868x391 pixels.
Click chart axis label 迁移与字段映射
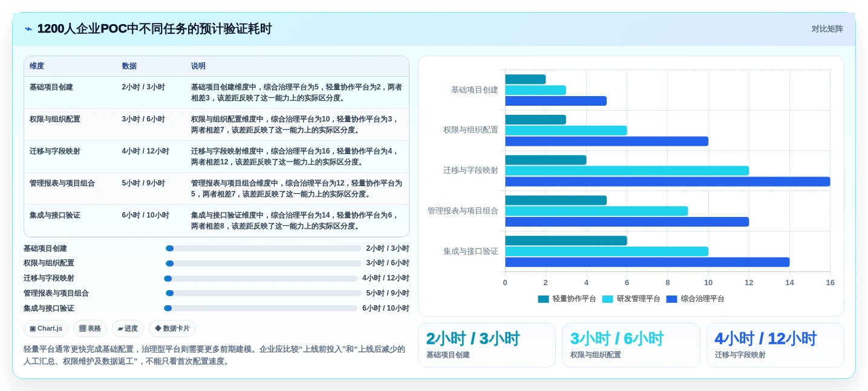tap(471, 170)
